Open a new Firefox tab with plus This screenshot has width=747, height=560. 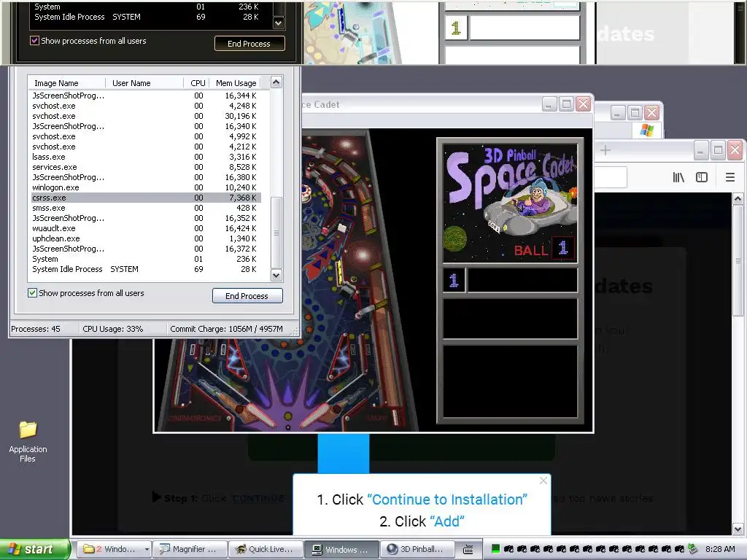coord(605,150)
